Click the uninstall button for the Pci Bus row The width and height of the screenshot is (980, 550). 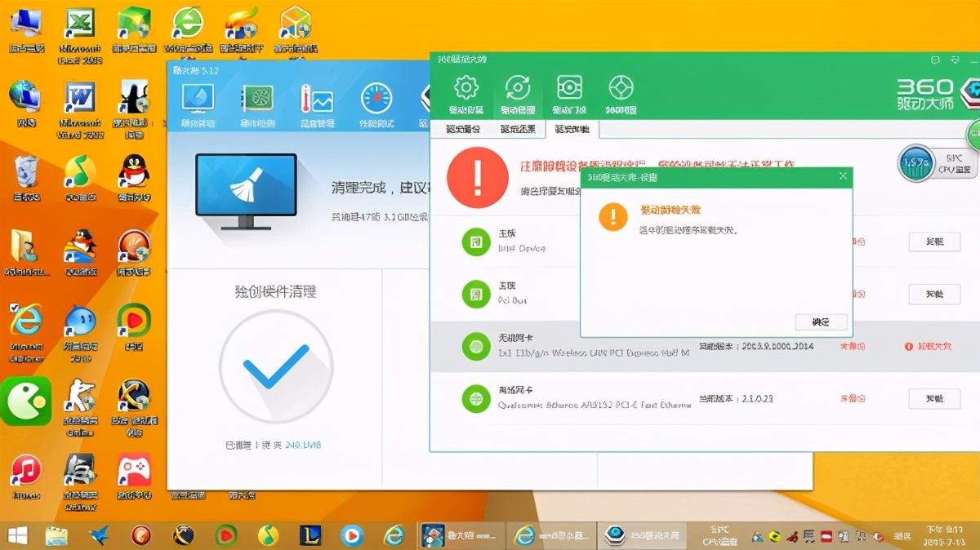click(x=934, y=294)
